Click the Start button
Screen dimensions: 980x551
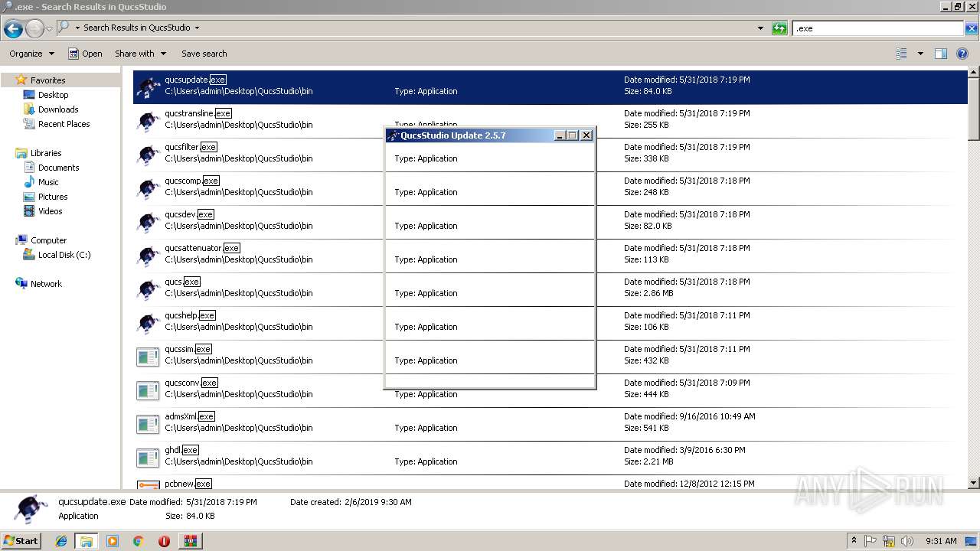click(x=21, y=540)
